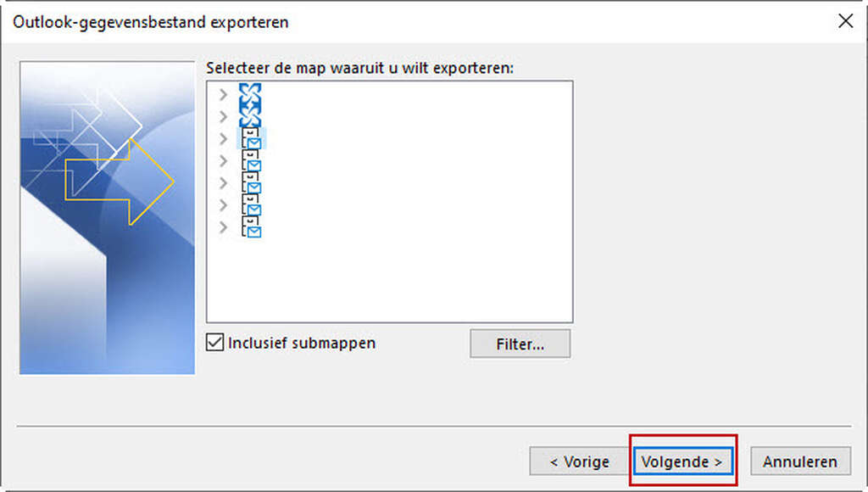Select the first Exchange account icon
This screenshot has width=868, height=492.
coord(250,94)
